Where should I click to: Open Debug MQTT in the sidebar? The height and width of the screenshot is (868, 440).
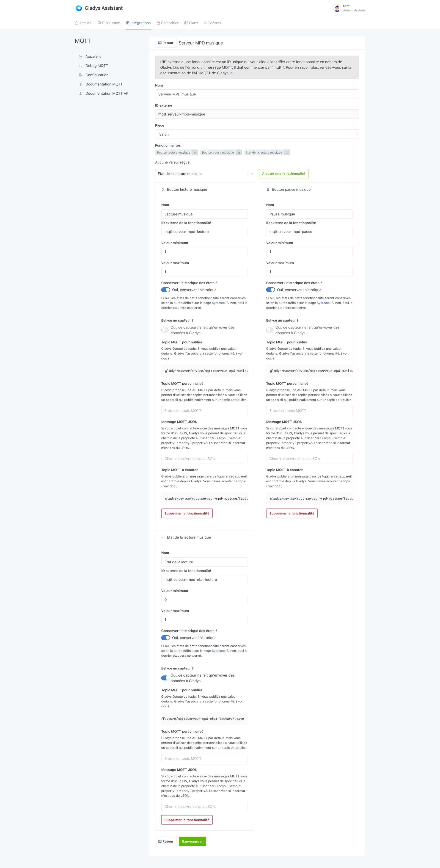click(97, 66)
